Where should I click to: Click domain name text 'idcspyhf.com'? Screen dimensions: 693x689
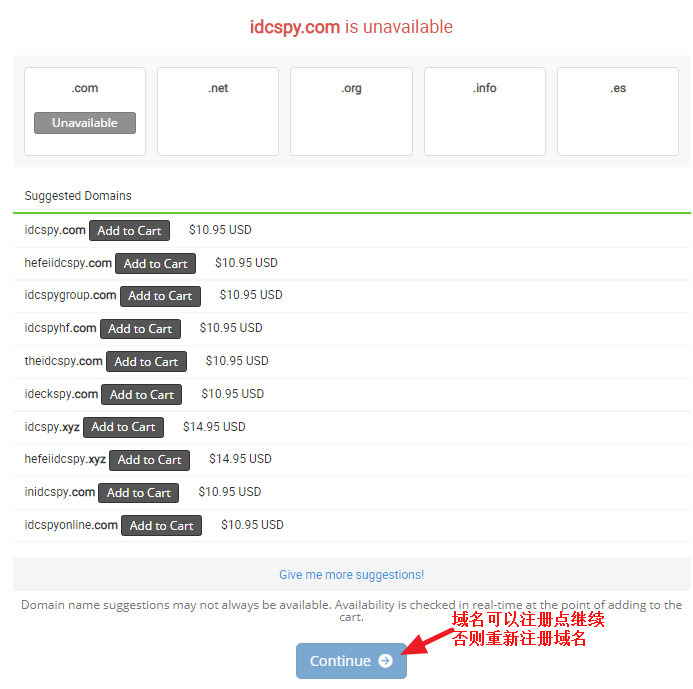point(60,328)
